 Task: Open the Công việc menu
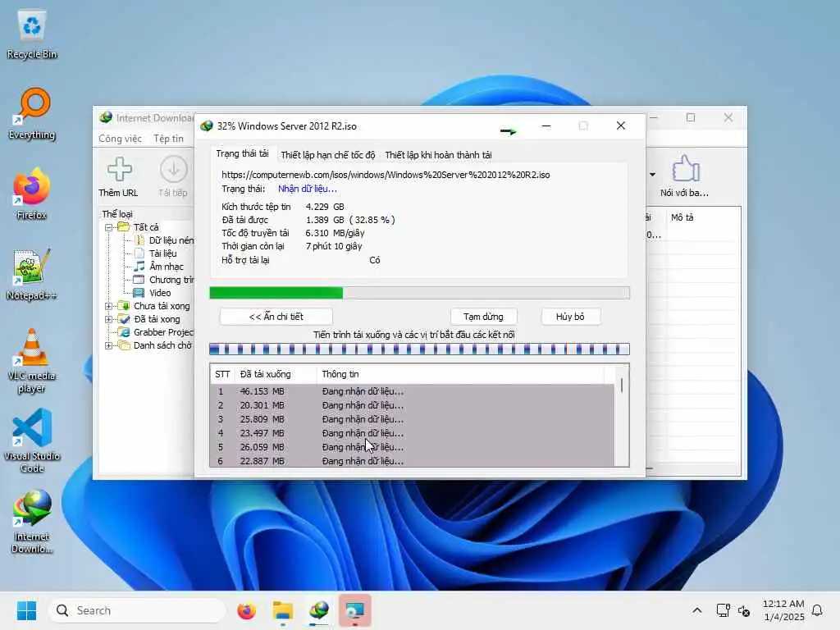click(120, 138)
